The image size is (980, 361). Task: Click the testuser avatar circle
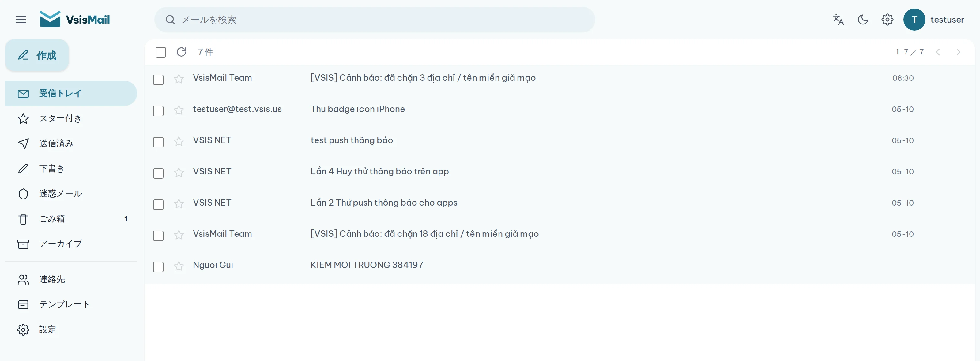(x=914, y=19)
